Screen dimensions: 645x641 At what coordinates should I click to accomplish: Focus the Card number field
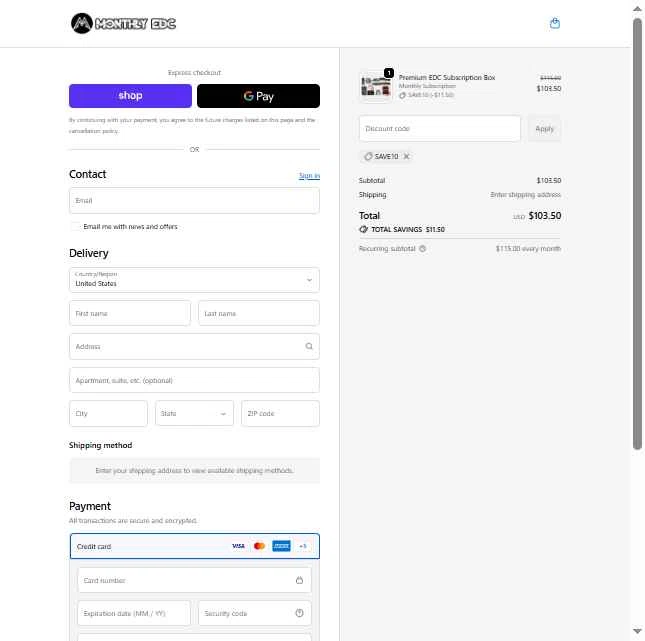click(x=194, y=581)
